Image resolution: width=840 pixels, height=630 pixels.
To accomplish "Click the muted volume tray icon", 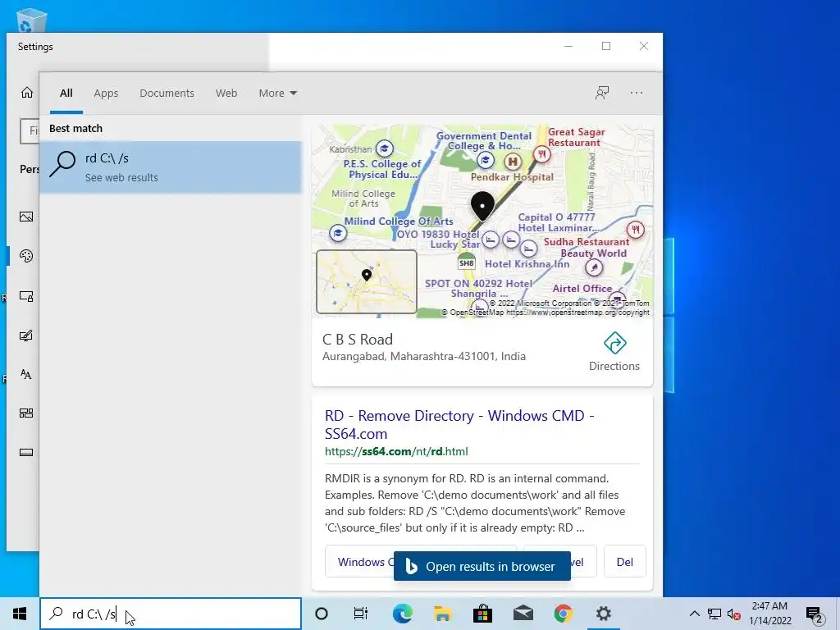I will (734, 614).
